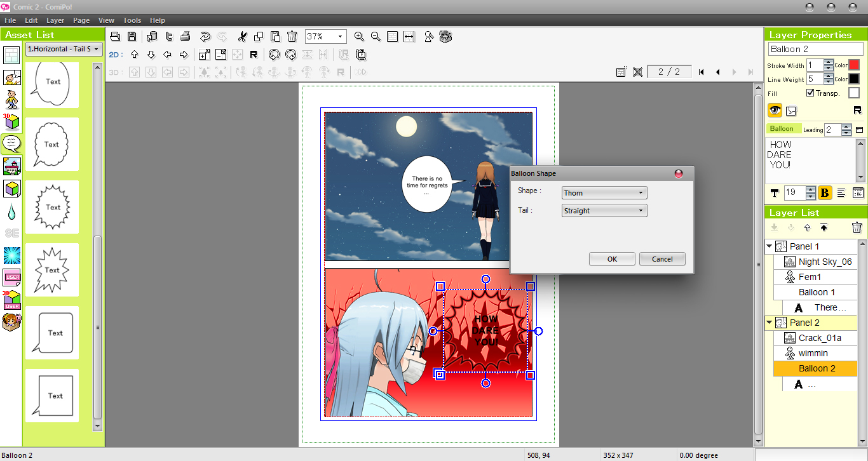Open the Tail dropdown showing Straight
The image size is (868, 461).
[x=604, y=210]
